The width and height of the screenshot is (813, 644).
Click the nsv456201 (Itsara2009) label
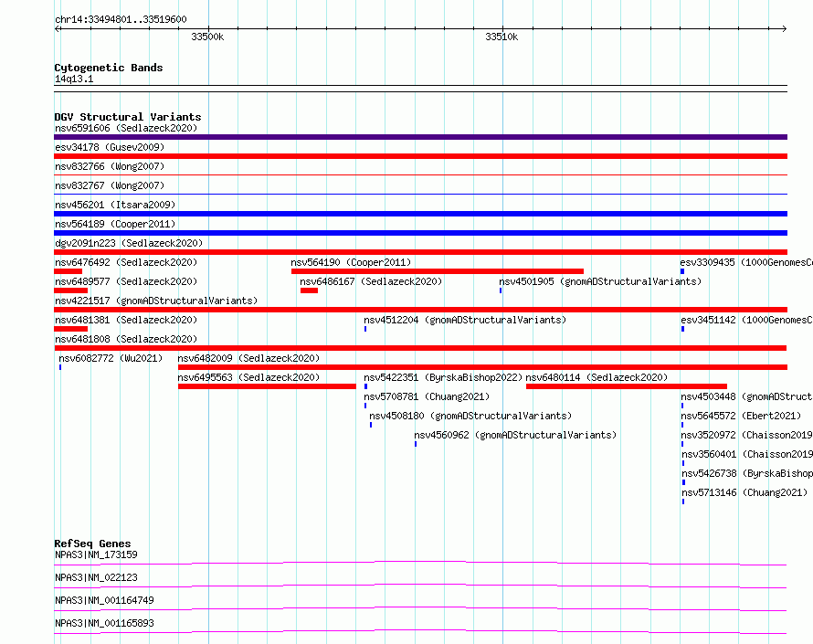click(115, 205)
